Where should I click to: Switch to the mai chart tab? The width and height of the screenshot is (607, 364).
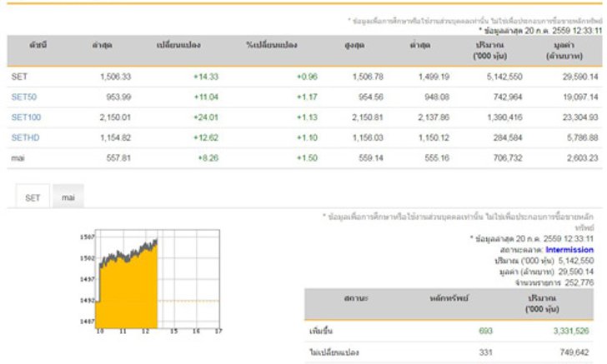[x=68, y=197]
